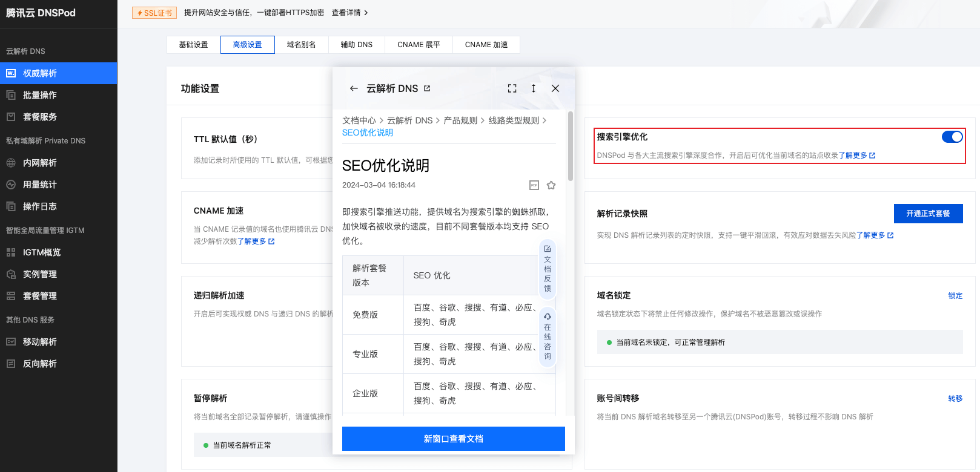Open 用量统计 in the sidebar

[58, 185]
